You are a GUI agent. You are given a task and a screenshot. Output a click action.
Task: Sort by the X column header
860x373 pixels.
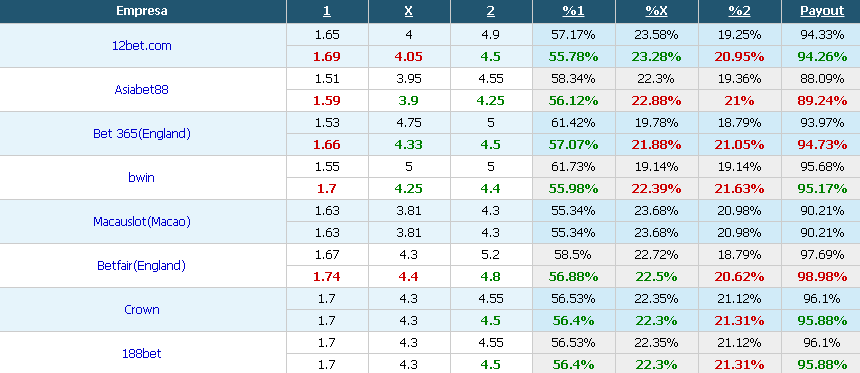pyautogui.click(x=409, y=11)
